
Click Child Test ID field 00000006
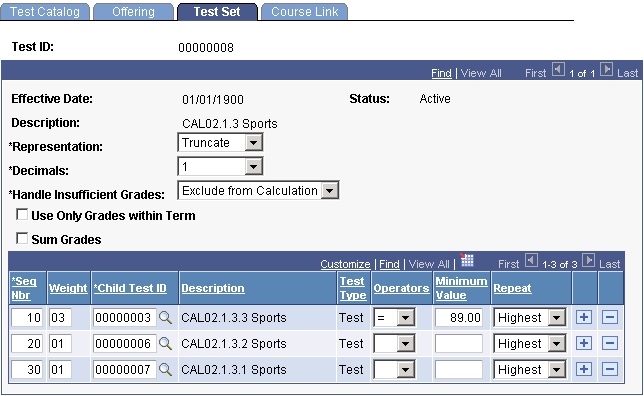click(x=125, y=343)
